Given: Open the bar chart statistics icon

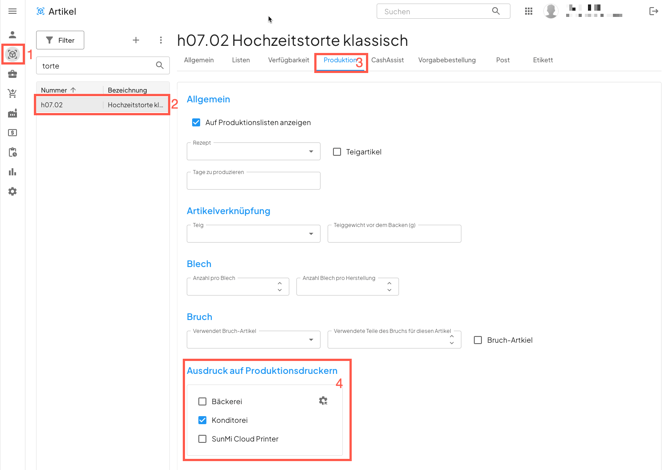Looking at the screenshot, I should [x=12, y=172].
